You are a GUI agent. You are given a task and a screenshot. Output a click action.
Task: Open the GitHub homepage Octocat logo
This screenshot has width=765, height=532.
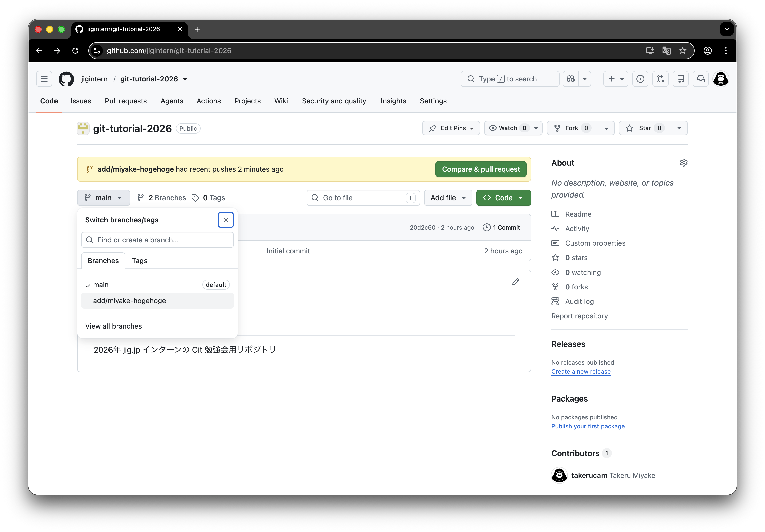[66, 79]
